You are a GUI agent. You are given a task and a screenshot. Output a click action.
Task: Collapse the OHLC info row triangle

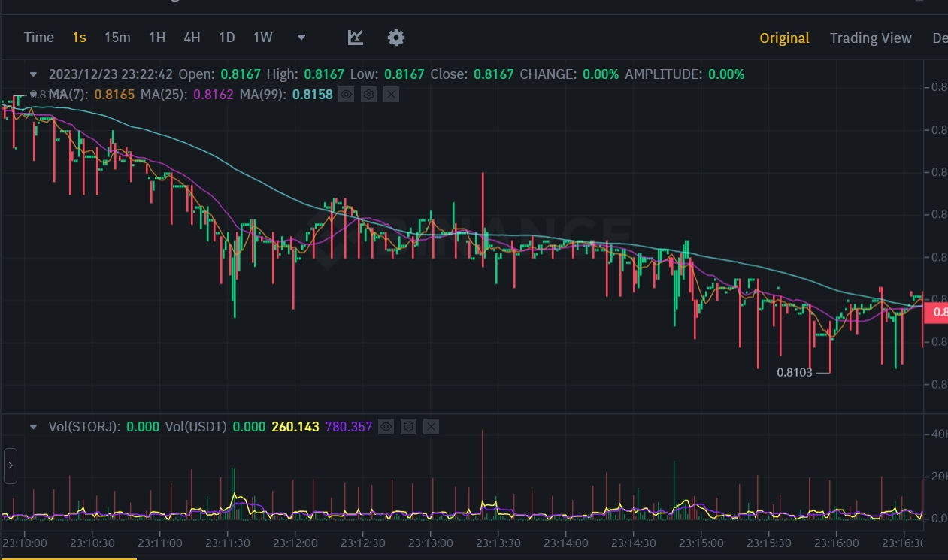(33, 74)
